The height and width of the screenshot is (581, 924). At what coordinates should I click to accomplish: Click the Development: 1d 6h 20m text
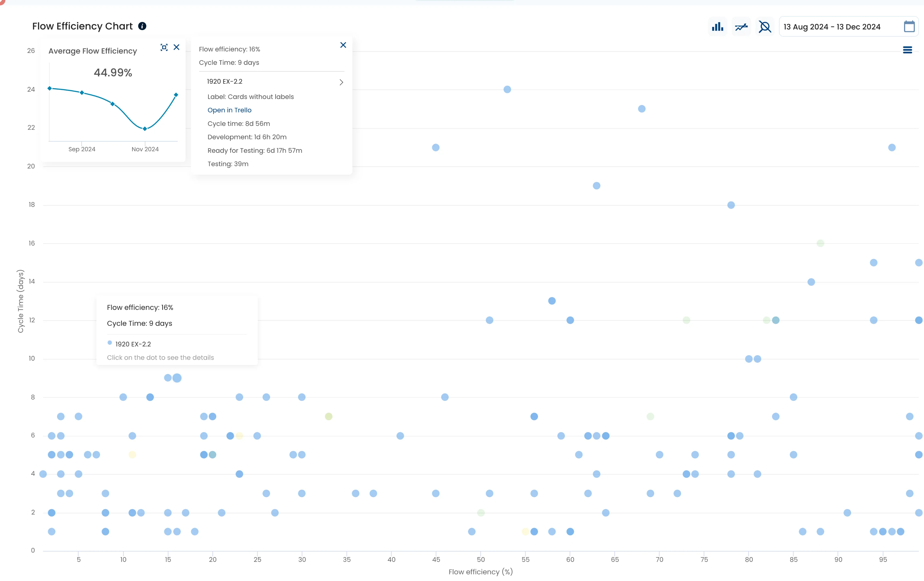247,137
